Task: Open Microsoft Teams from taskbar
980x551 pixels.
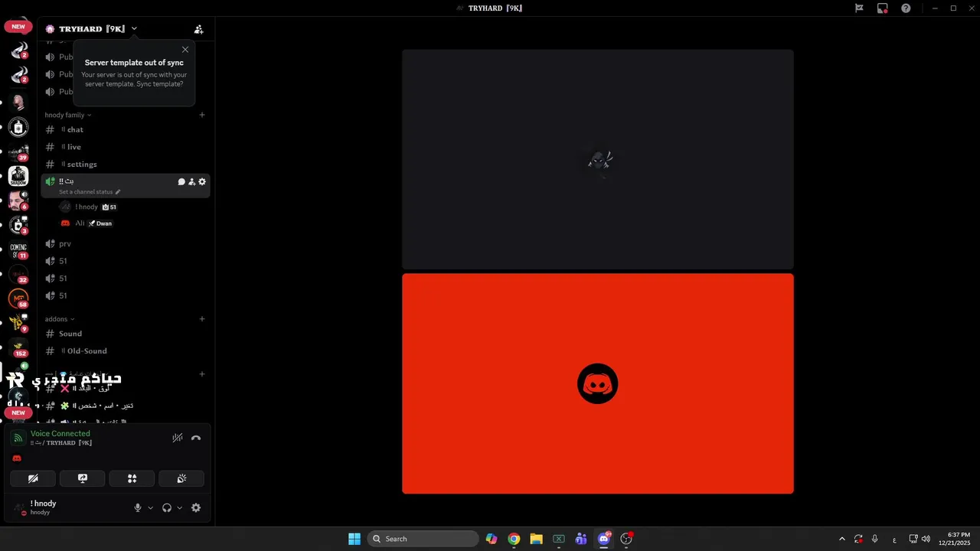Action: 581,539
